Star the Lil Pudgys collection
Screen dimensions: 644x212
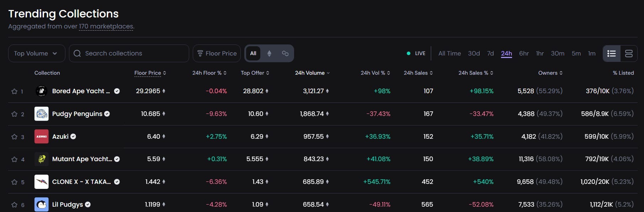(x=14, y=205)
